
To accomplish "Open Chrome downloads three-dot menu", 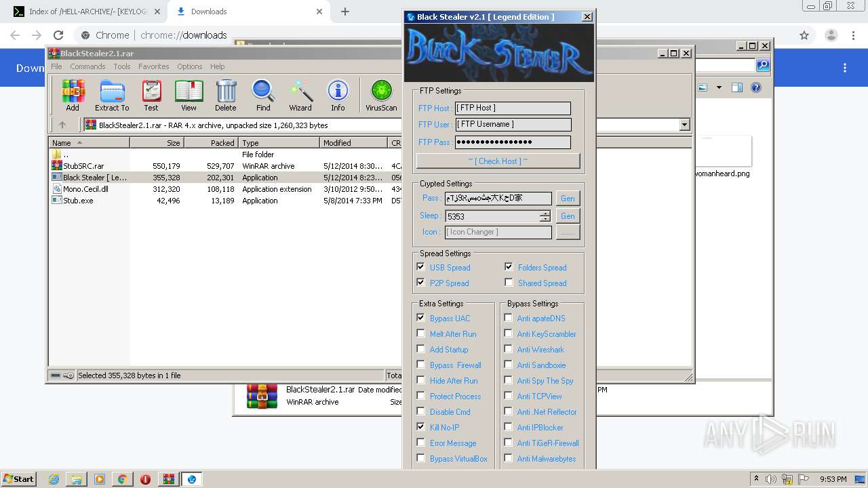I will coord(845,68).
